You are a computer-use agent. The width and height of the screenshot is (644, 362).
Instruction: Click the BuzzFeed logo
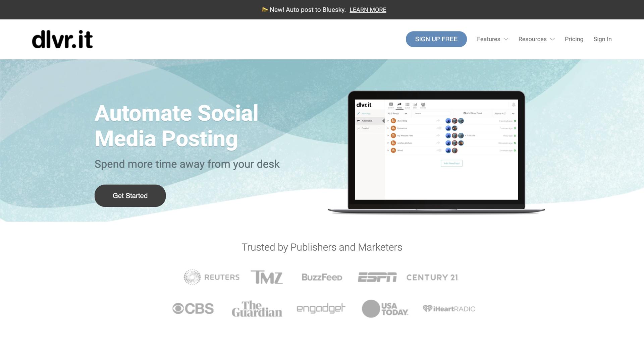coord(322,277)
